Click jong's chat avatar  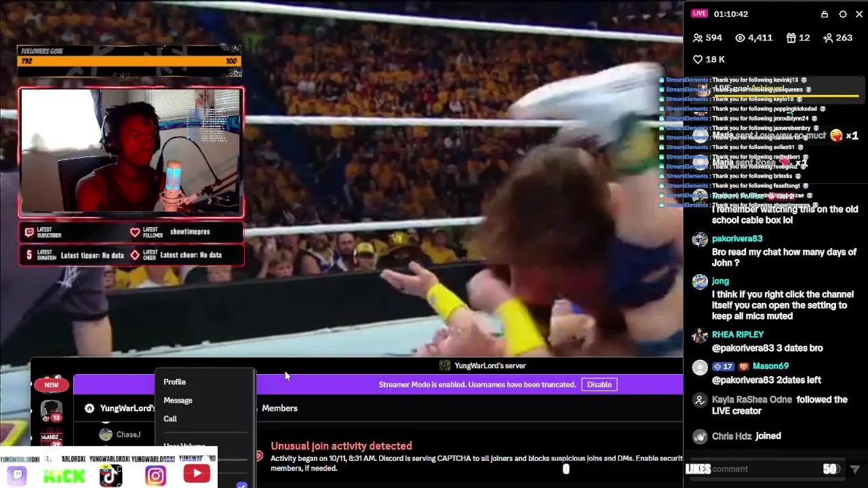(700, 282)
